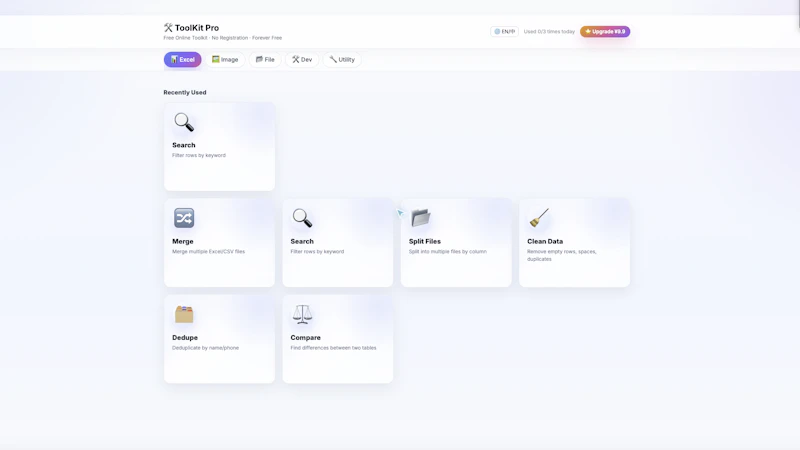Click the ToolKit Pro title

[197, 28]
